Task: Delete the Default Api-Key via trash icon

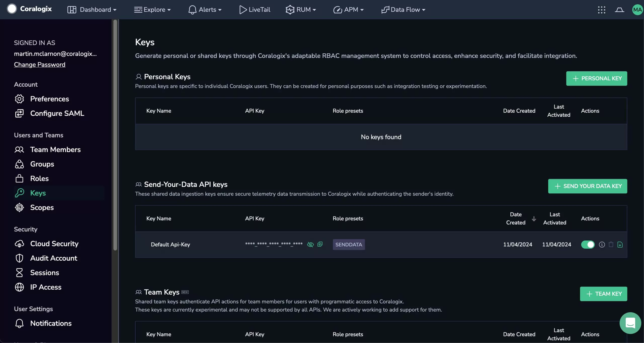Action: point(611,245)
